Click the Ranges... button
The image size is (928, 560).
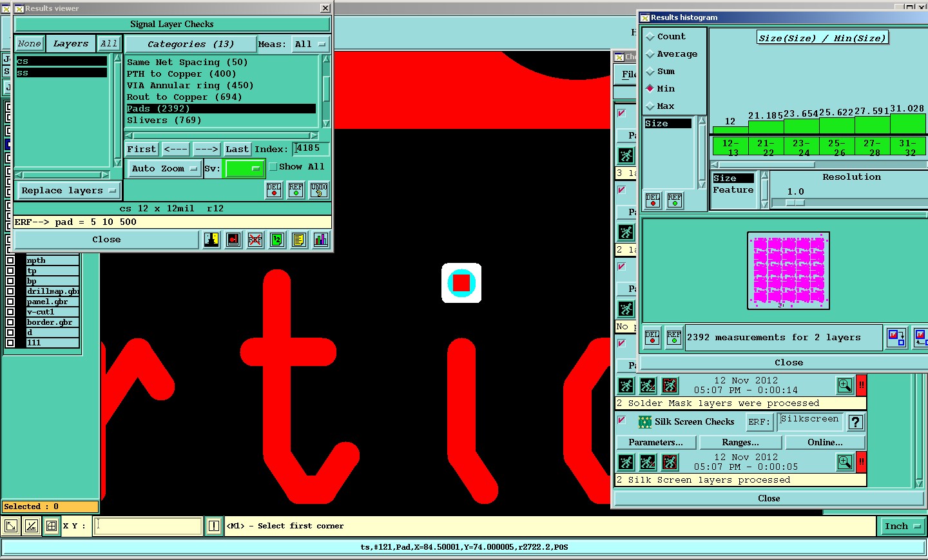pyautogui.click(x=740, y=442)
